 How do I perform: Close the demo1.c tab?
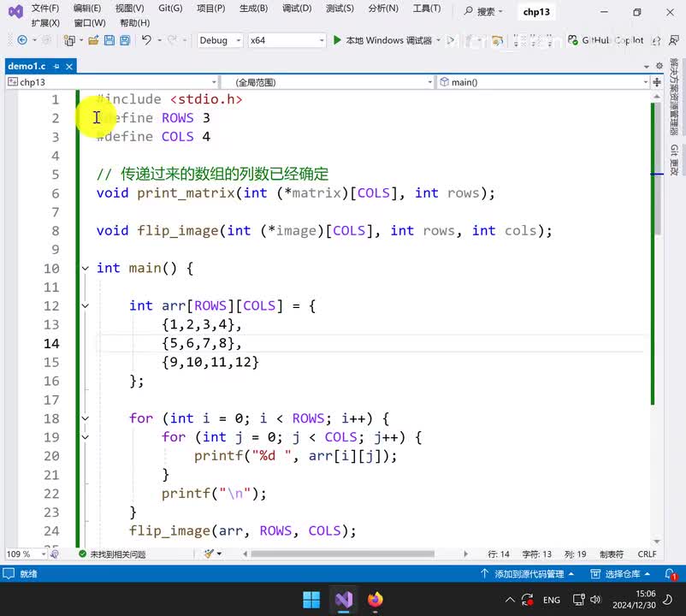69,66
